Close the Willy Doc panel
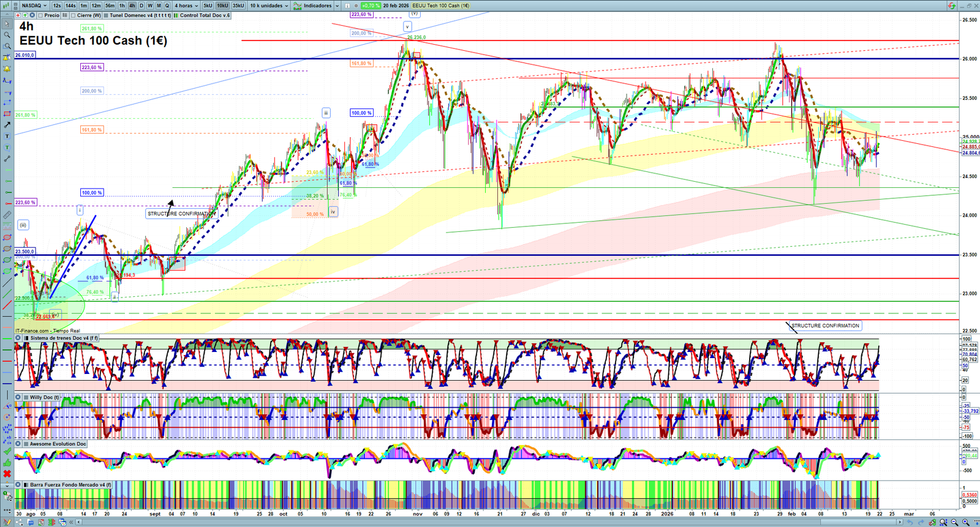Screen dimensions: 980x527 [18, 397]
